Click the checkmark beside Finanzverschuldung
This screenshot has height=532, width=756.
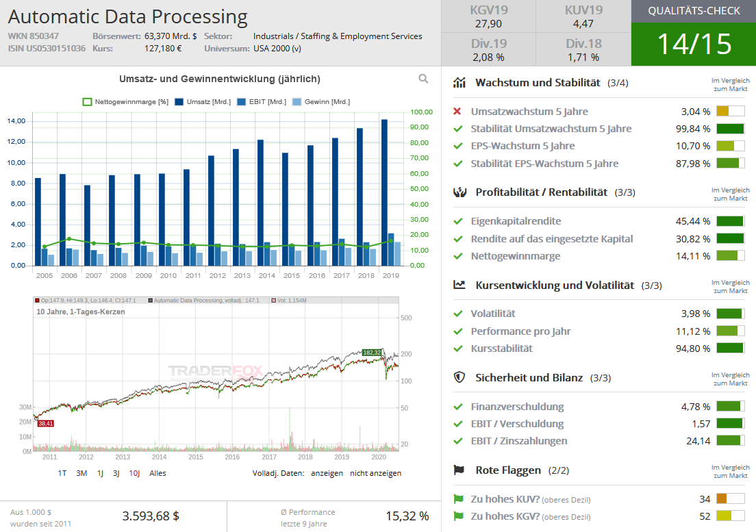[458, 407]
